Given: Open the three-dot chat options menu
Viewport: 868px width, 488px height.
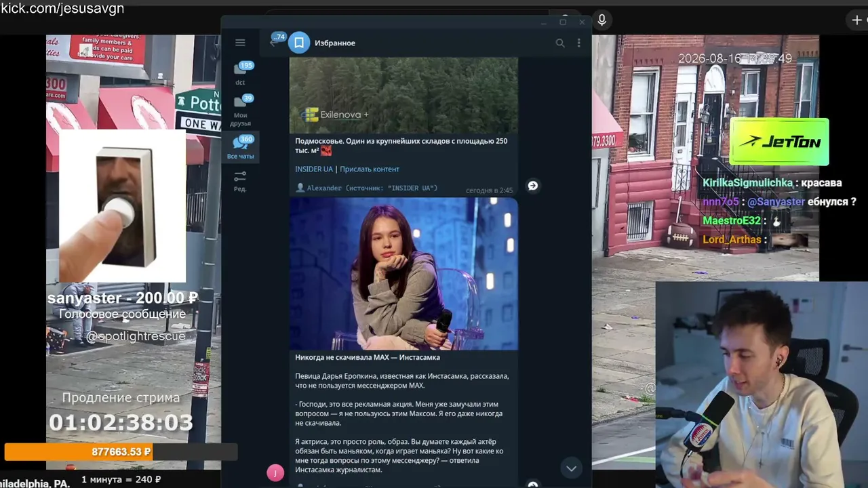Looking at the screenshot, I should (578, 43).
